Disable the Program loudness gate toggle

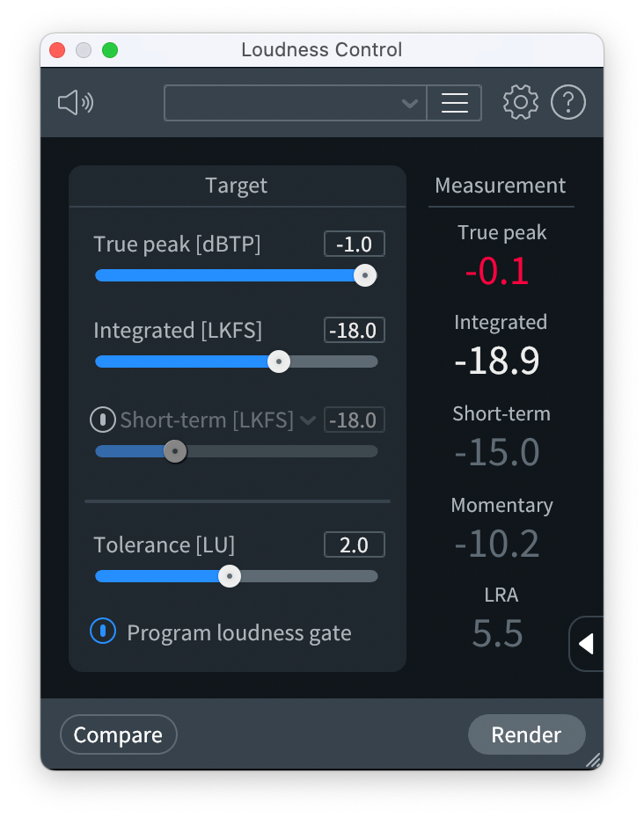coord(103,631)
